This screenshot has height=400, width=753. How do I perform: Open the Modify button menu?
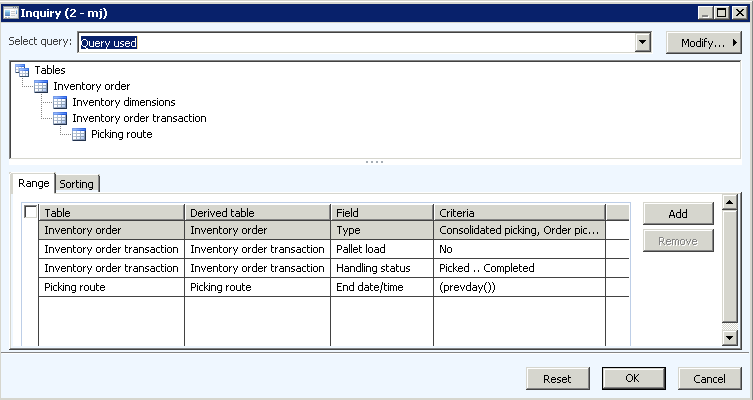(x=703, y=43)
